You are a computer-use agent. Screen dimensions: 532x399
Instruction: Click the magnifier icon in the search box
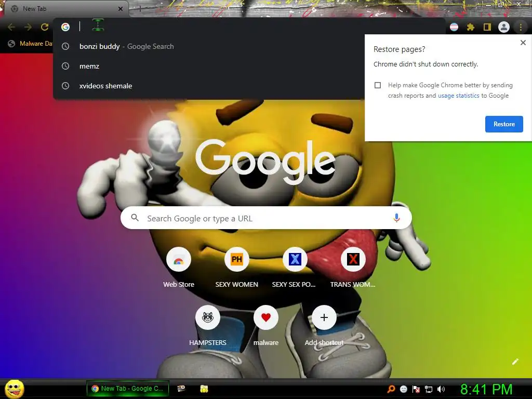[x=135, y=218]
